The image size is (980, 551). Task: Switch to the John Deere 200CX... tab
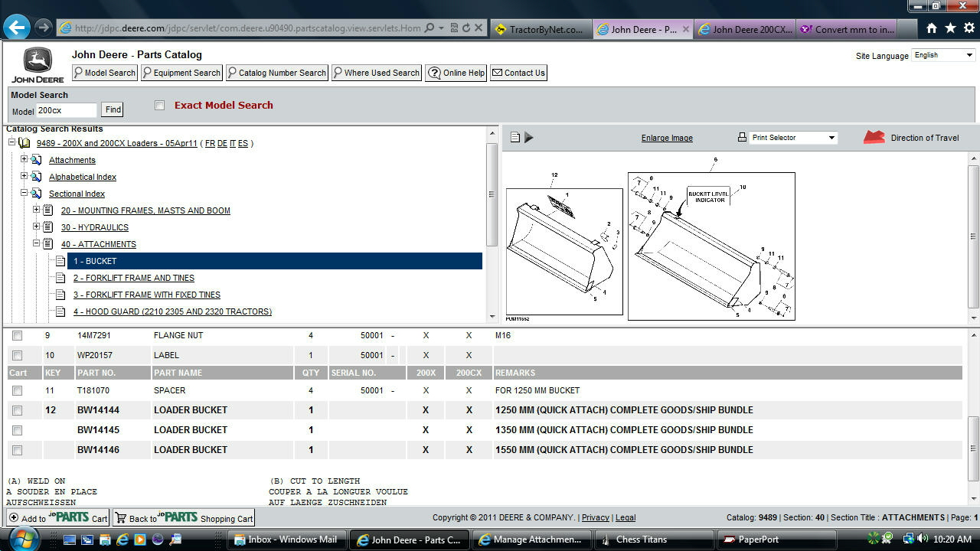pos(744,29)
